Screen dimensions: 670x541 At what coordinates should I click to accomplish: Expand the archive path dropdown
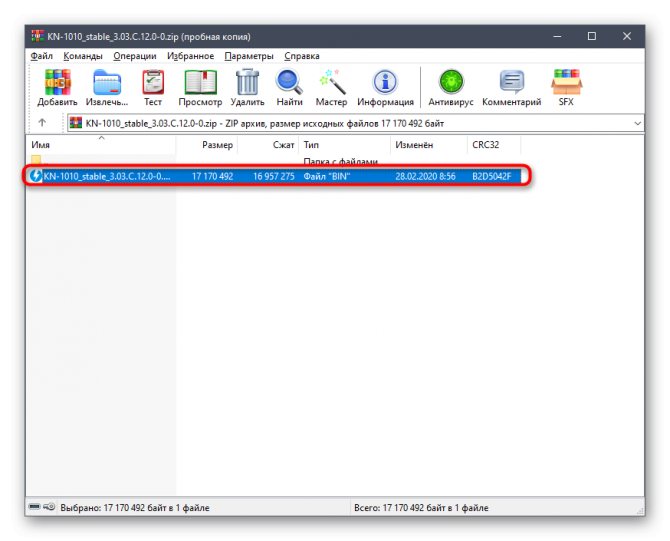click(x=638, y=123)
